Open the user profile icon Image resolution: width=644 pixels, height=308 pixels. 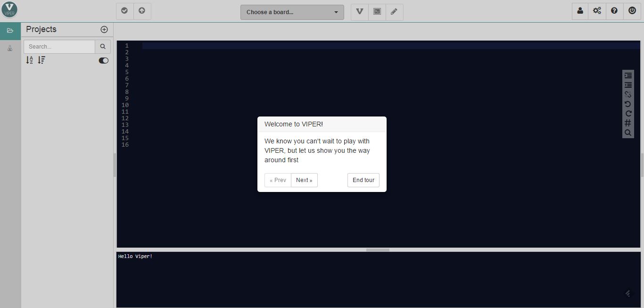click(580, 11)
